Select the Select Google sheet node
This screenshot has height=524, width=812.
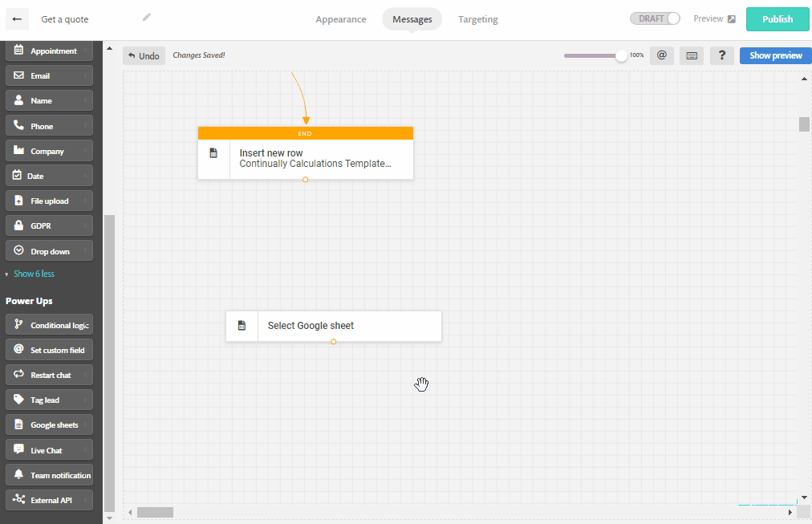[334, 326]
